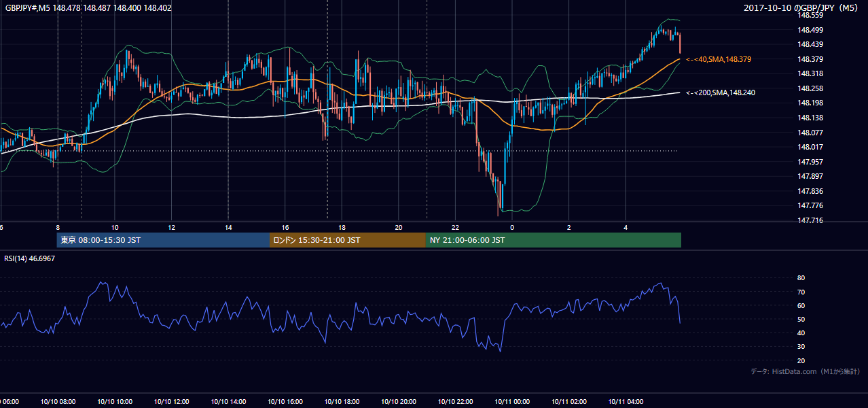Click RSI scale value 50

801,319
